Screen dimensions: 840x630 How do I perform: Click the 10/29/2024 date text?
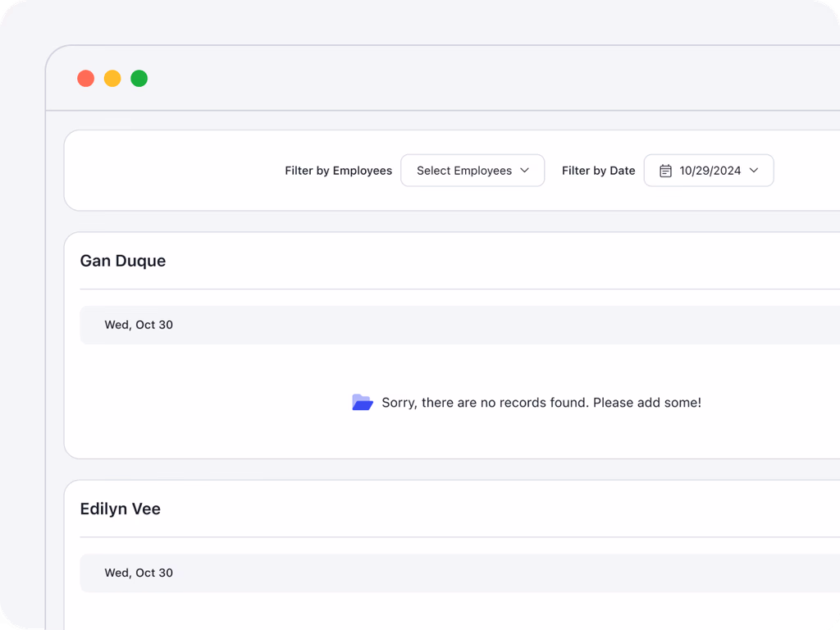coord(710,171)
